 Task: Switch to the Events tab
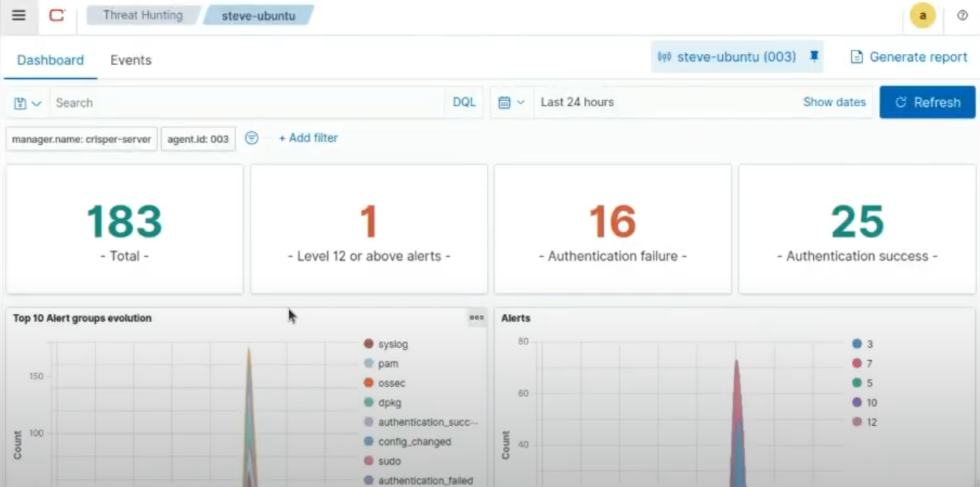click(131, 60)
